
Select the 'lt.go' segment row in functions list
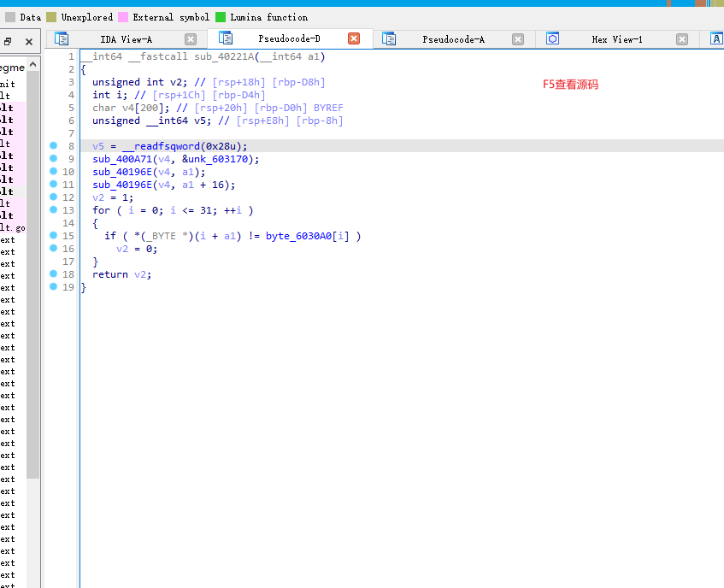tap(13, 227)
